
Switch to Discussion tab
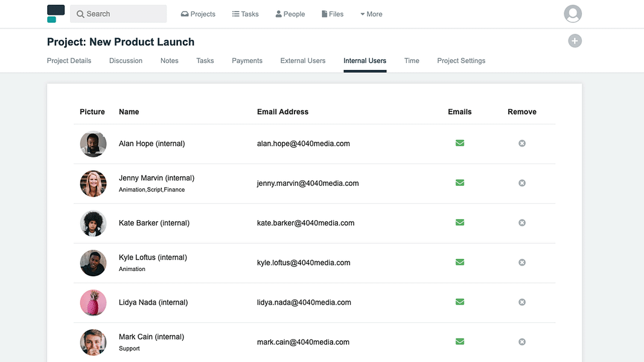[x=126, y=61]
